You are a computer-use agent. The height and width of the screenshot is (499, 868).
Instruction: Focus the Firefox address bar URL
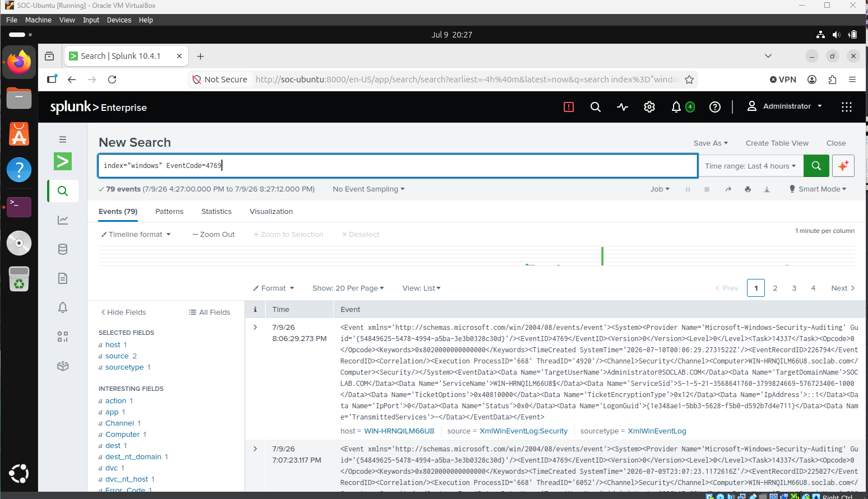tap(467, 80)
